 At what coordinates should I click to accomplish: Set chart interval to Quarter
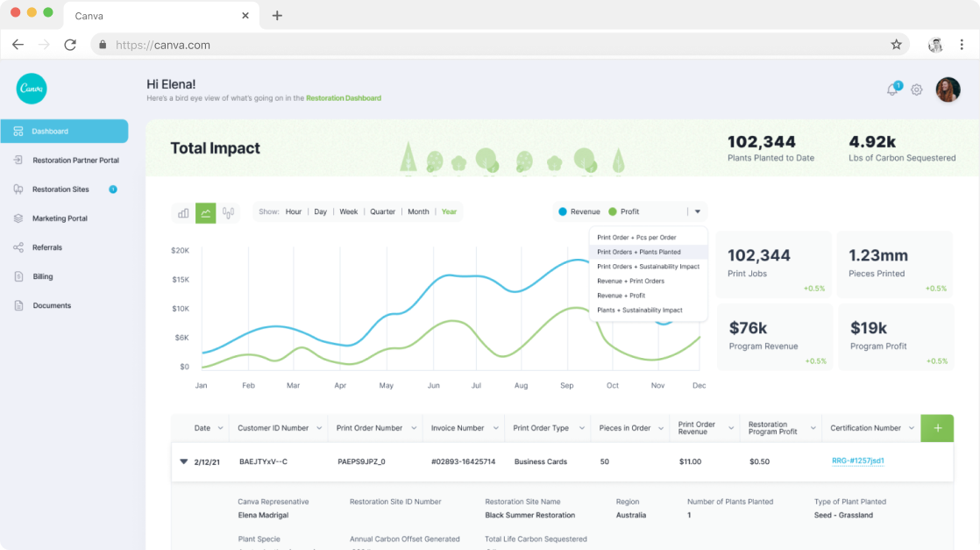point(382,212)
